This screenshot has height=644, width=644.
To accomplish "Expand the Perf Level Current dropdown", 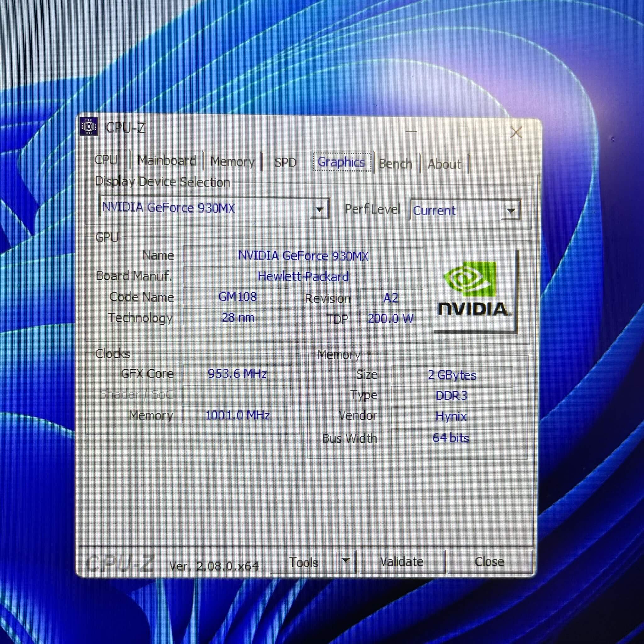I will tap(510, 211).
